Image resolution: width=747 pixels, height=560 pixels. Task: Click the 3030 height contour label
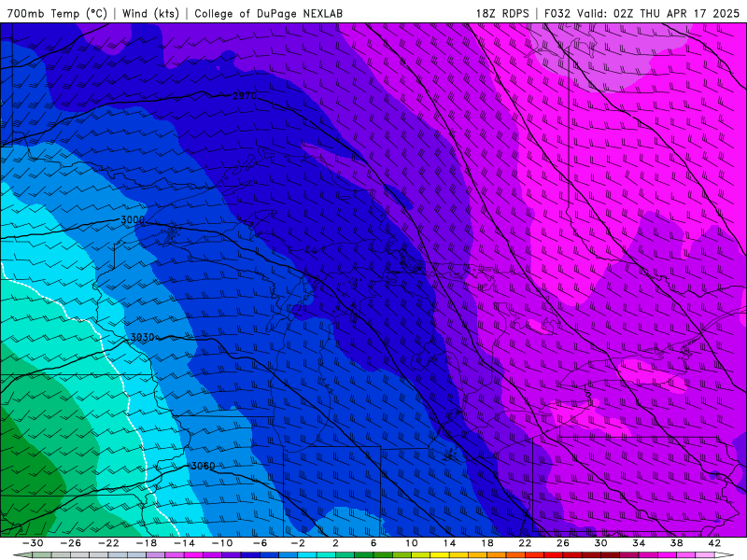point(142,337)
